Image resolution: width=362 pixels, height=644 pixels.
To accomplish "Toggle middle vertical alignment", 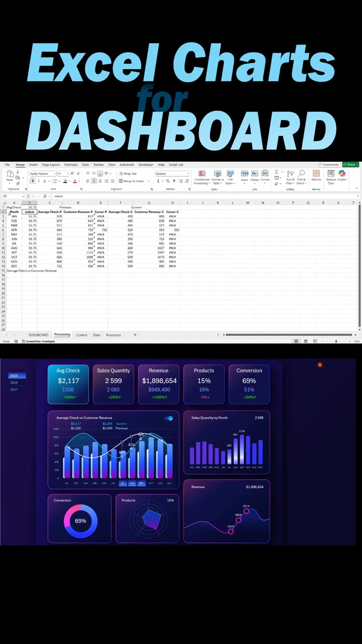I will tap(94, 173).
